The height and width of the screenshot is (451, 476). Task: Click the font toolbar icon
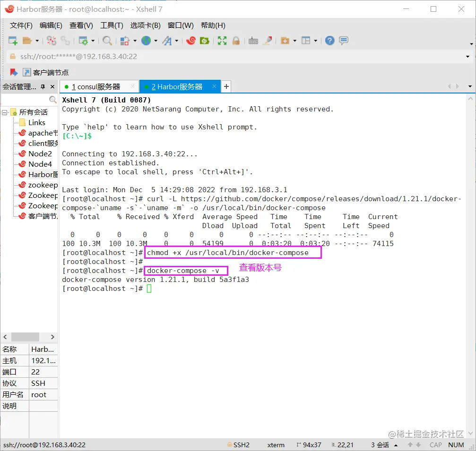(167, 41)
